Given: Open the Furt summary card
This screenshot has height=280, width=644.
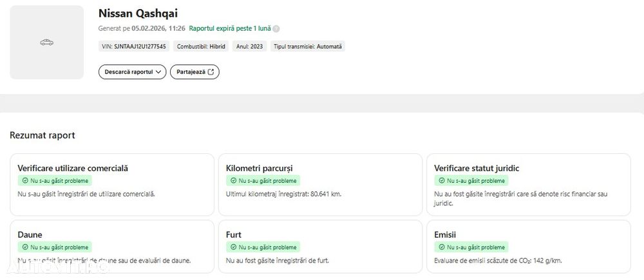Looking at the screenshot, I should [320, 247].
